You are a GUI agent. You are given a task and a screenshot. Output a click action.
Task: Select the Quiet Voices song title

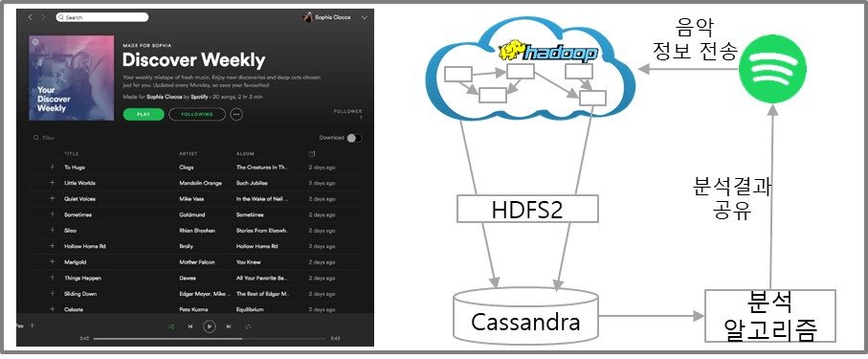tap(79, 199)
